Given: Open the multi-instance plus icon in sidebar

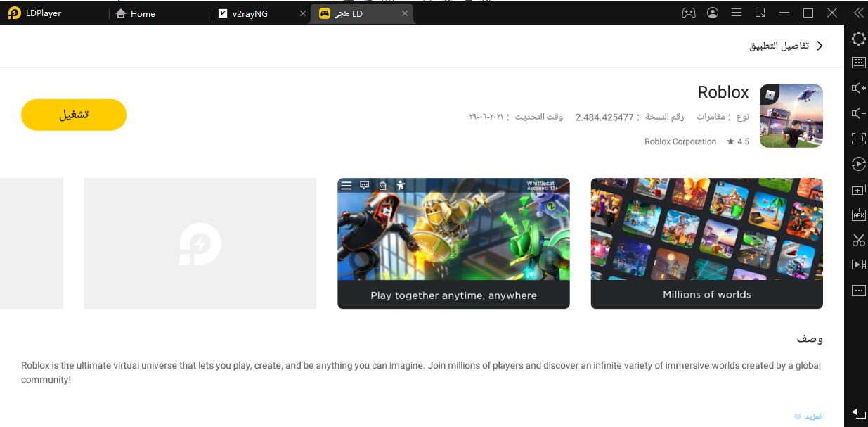Looking at the screenshot, I should pos(858,189).
